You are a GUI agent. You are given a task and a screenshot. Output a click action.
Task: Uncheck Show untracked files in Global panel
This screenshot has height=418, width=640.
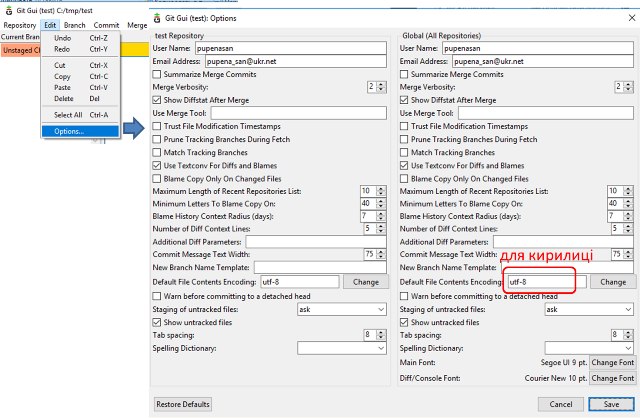click(x=405, y=322)
